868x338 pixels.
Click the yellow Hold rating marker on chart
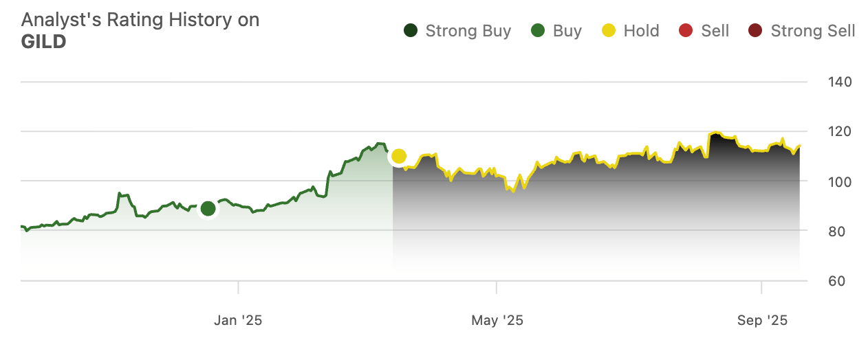coord(399,157)
